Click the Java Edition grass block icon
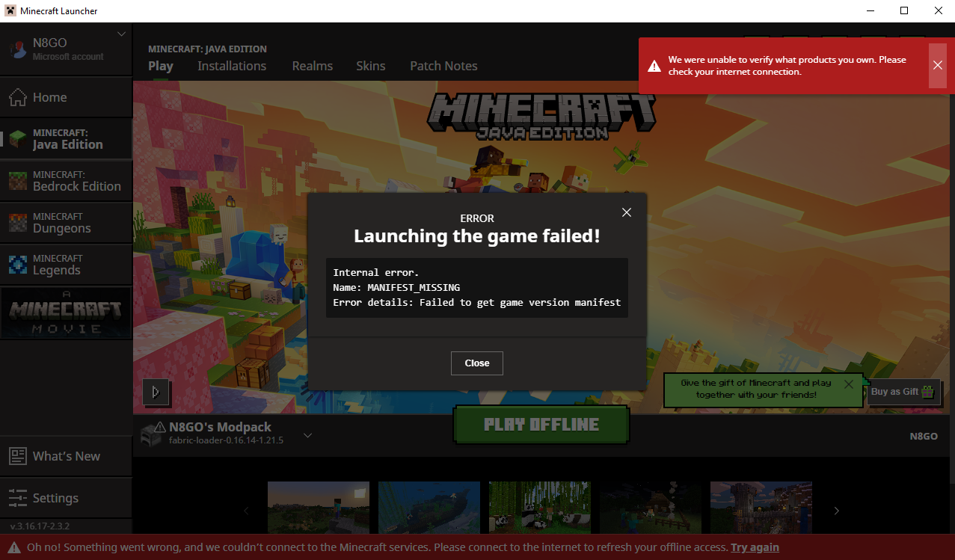Image resolution: width=955 pixels, height=560 pixels. (18, 139)
